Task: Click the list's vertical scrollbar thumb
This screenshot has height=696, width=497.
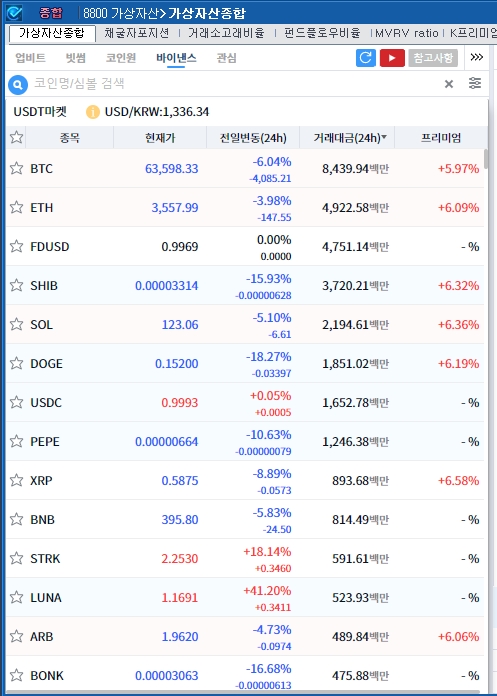Action: pos(487,159)
